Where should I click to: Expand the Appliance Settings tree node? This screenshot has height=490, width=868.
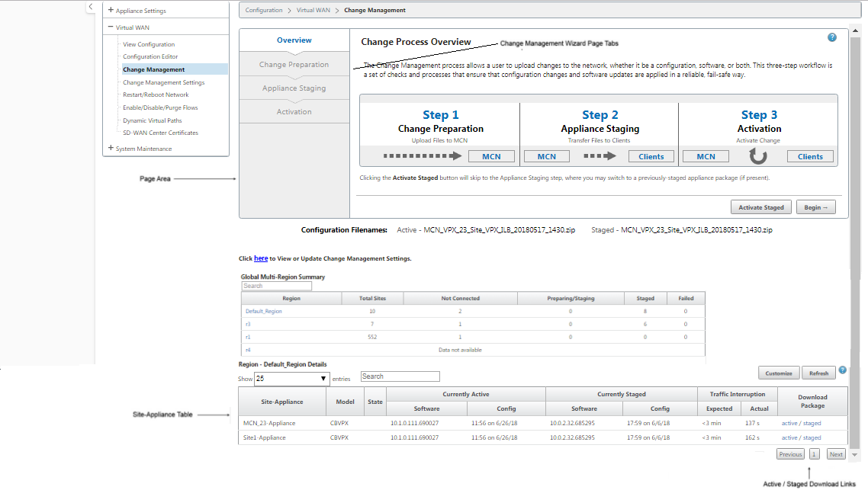click(111, 10)
